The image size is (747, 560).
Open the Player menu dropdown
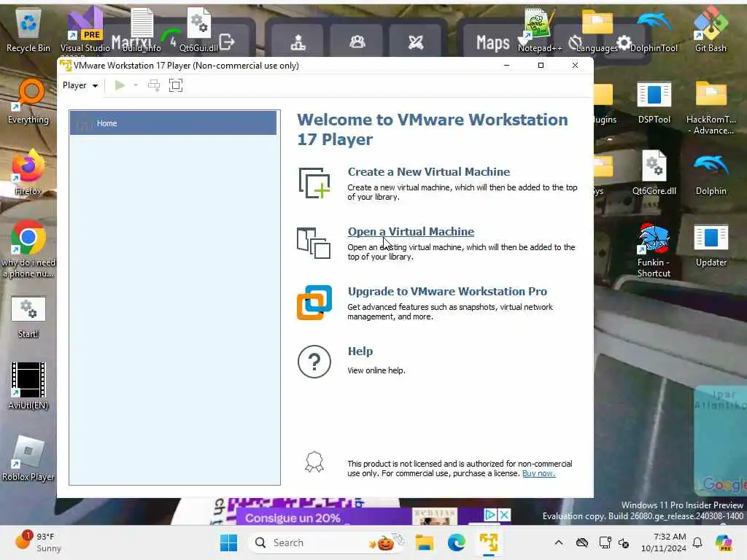pos(80,85)
